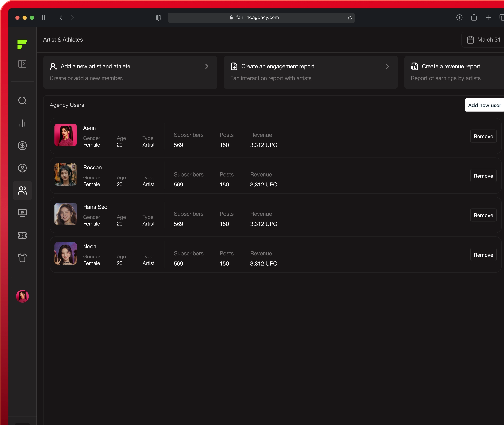Expand the engagement report chevron
The image size is (504, 425).
tap(387, 66)
